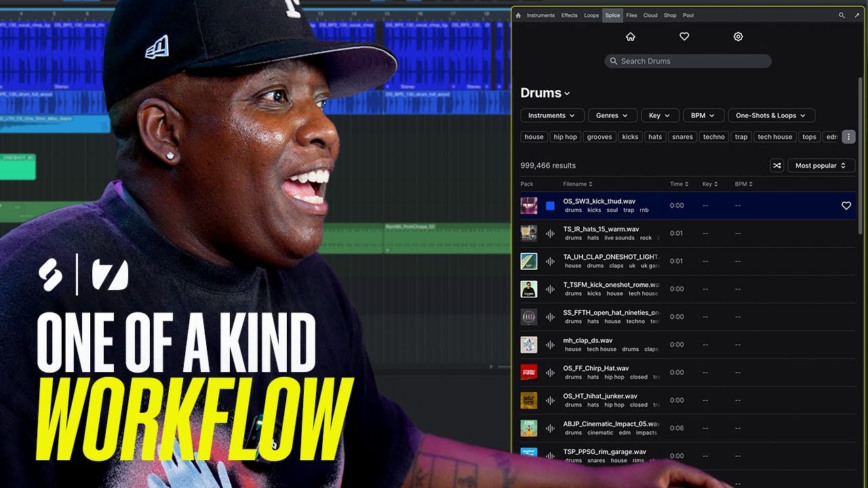Preview waveform icon for OS_HT_hihat_junker.wav

pyautogui.click(x=550, y=400)
